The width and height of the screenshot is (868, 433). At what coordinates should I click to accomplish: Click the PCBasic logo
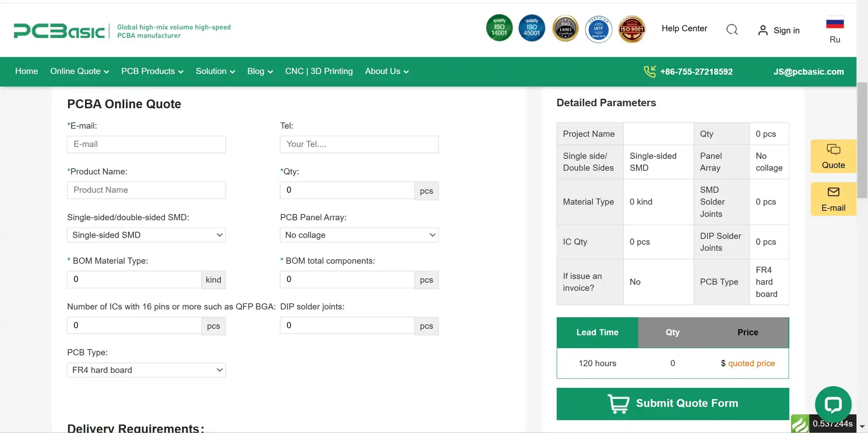(x=59, y=31)
